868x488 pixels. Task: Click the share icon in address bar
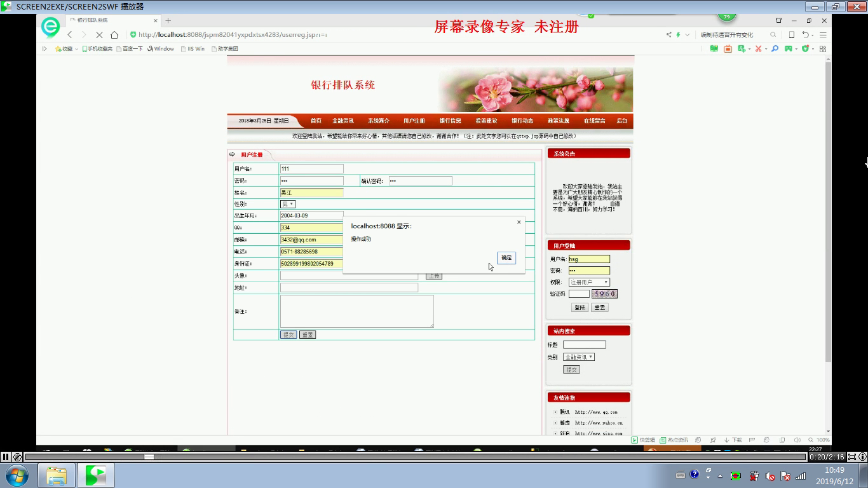click(668, 35)
